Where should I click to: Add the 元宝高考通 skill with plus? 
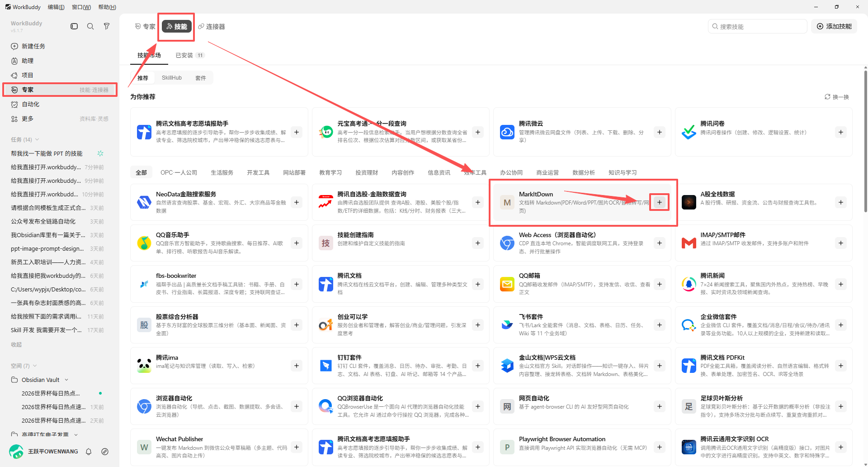tap(478, 132)
